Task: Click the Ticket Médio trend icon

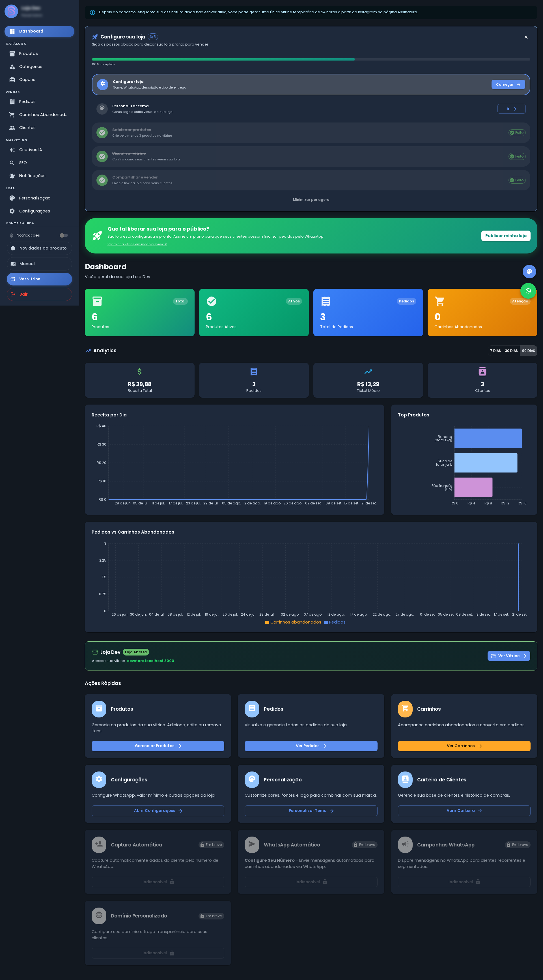Action: [x=368, y=372]
